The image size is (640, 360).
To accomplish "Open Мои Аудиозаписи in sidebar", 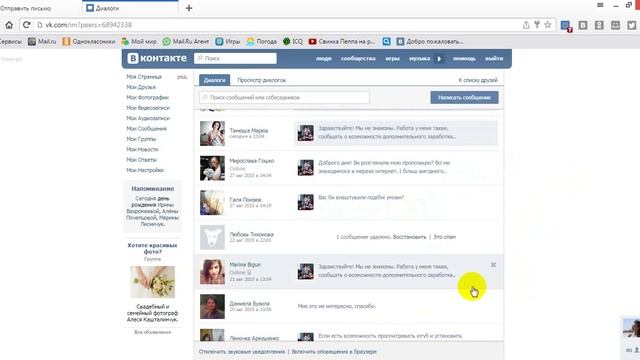I will [x=148, y=118].
